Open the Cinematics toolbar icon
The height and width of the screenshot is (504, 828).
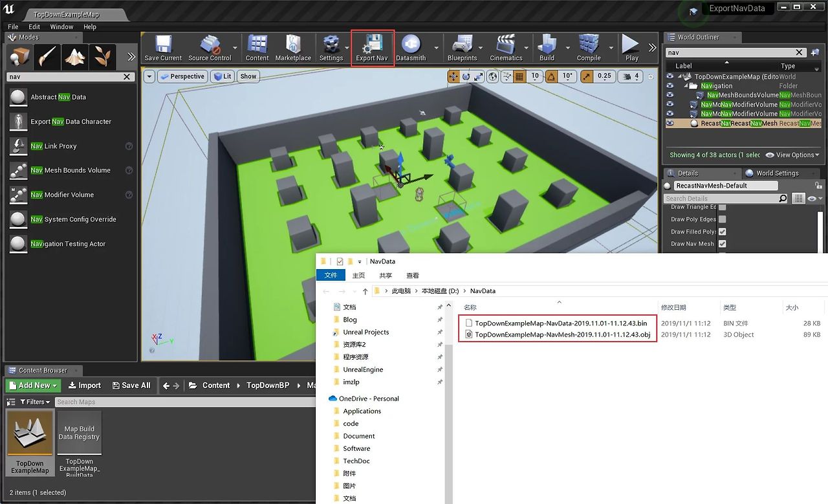tap(506, 49)
